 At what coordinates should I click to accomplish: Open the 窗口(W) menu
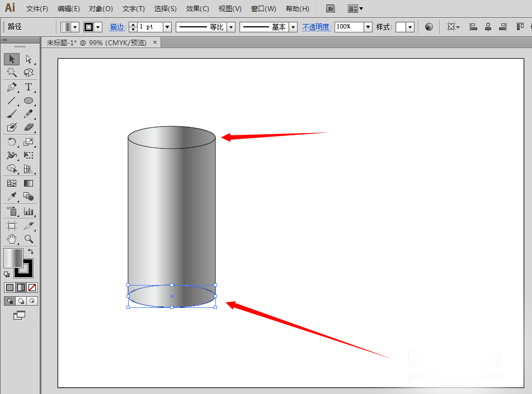coord(263,9)
